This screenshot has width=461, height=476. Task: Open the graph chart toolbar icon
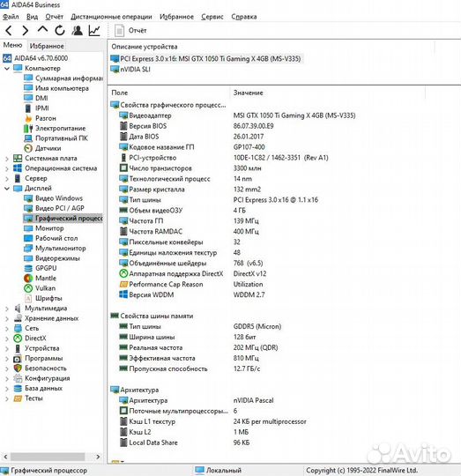(x=94, y=30)
